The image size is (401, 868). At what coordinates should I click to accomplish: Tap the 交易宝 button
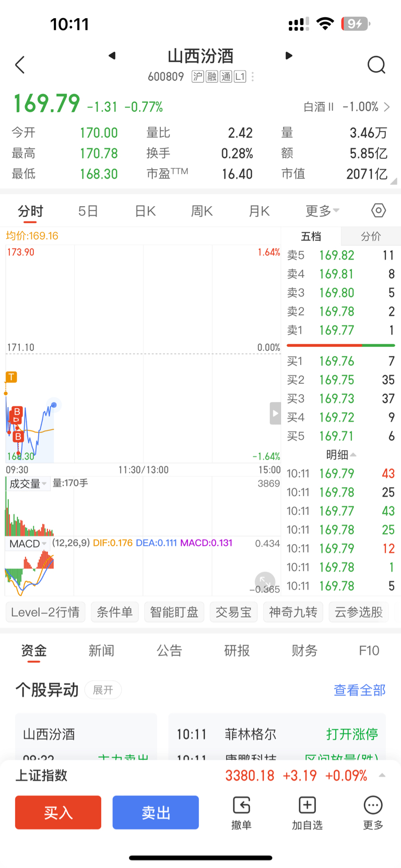click(234, 612)
